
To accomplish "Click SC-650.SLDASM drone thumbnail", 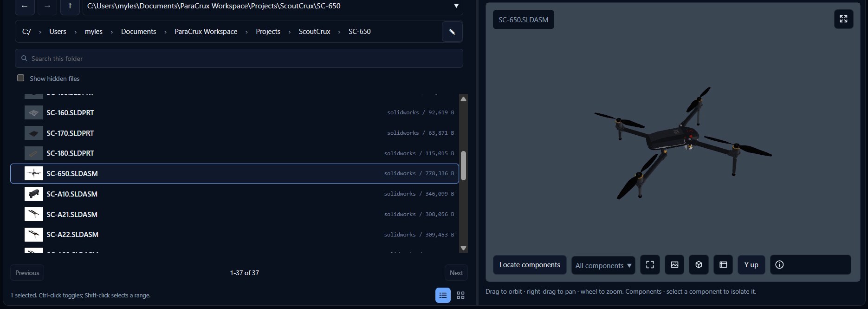I will click(33, 173).
